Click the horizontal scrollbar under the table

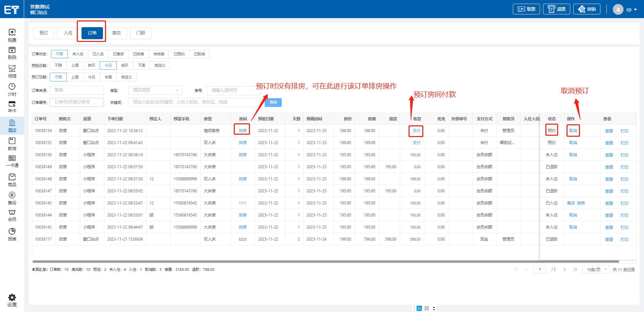tap(325, 261)
